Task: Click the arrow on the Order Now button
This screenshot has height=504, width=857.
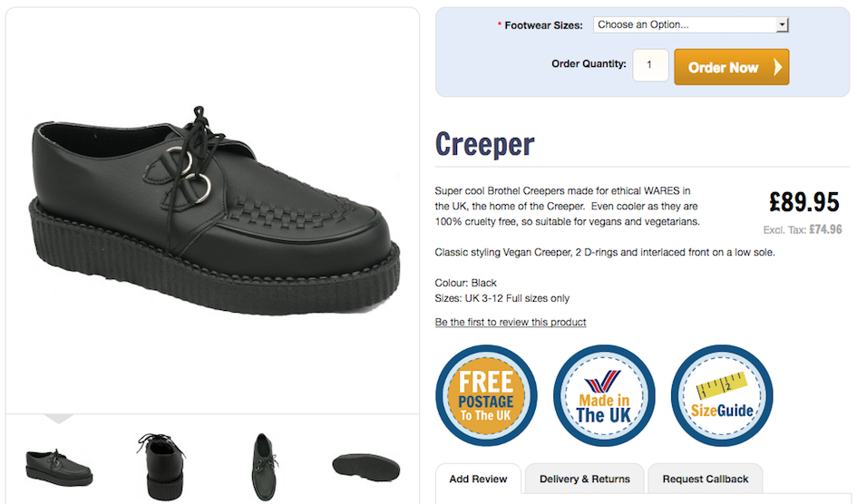Action: pyautogui.click(x=778, y=67)
